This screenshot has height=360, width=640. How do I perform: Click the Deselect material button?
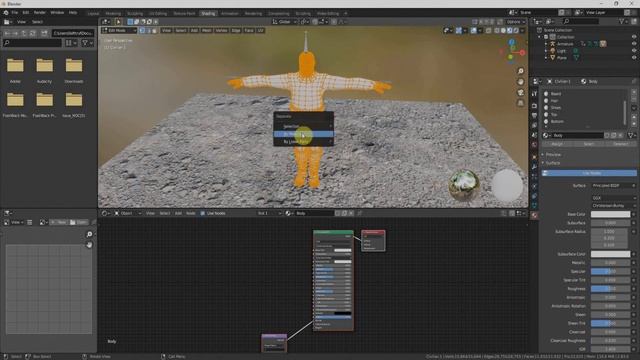(620, 144)
